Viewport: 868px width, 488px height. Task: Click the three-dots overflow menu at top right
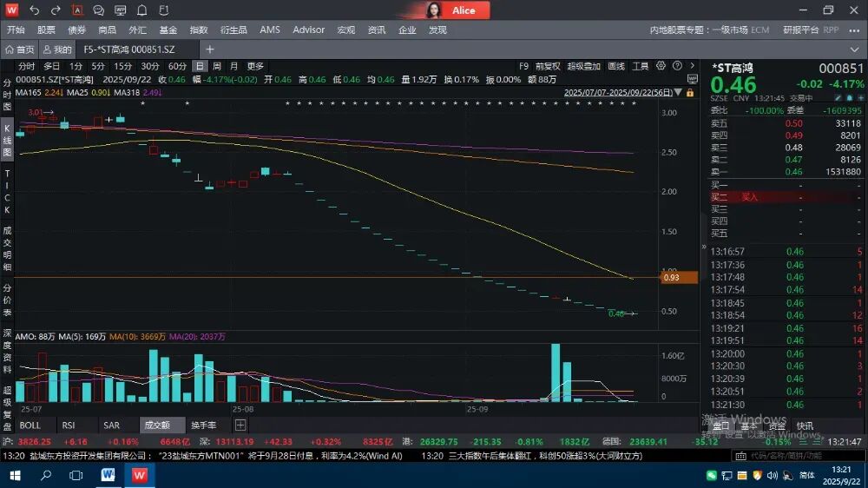pos(854,30)
